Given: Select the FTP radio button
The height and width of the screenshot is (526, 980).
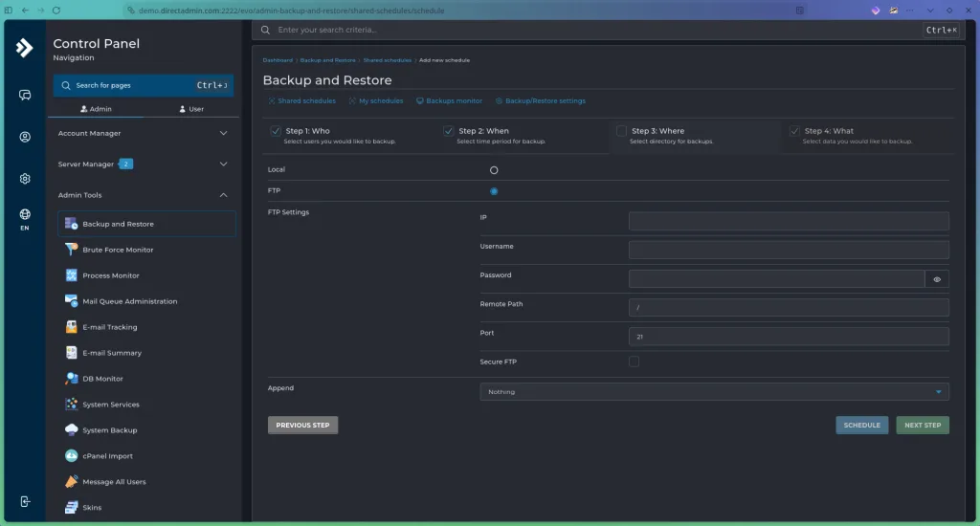Looking at the screenshot, I should pyautogui.click(x=494, y=191).
